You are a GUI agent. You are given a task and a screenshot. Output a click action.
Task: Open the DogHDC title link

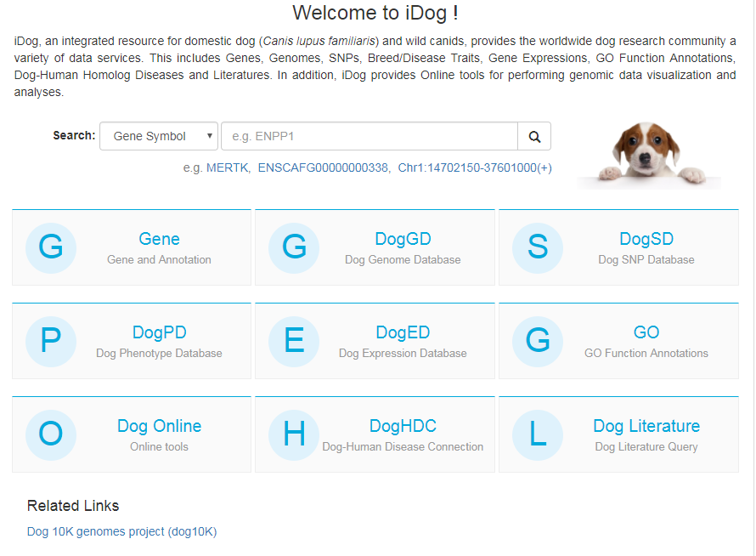click(x=403, y=426)
